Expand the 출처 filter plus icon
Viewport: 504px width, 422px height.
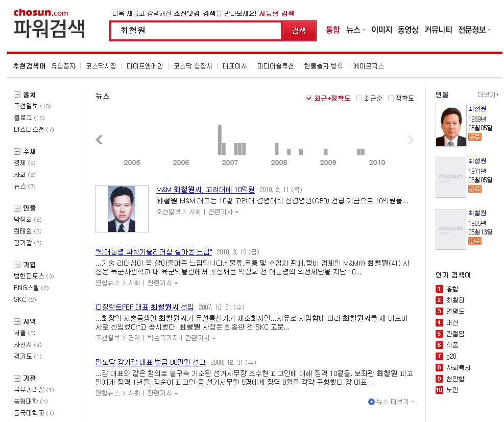point(17,95)
